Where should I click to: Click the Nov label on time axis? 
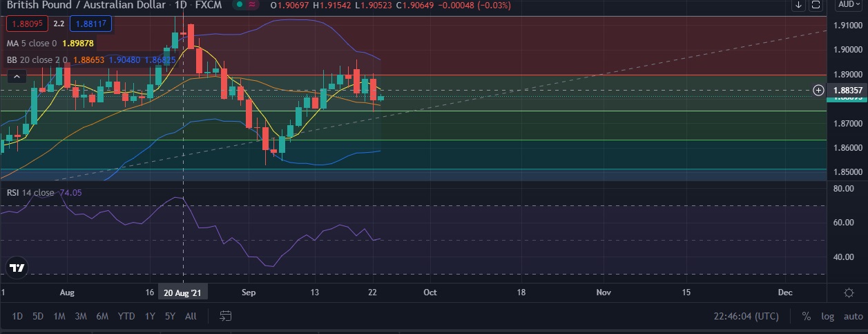click(x=605, y=293)
